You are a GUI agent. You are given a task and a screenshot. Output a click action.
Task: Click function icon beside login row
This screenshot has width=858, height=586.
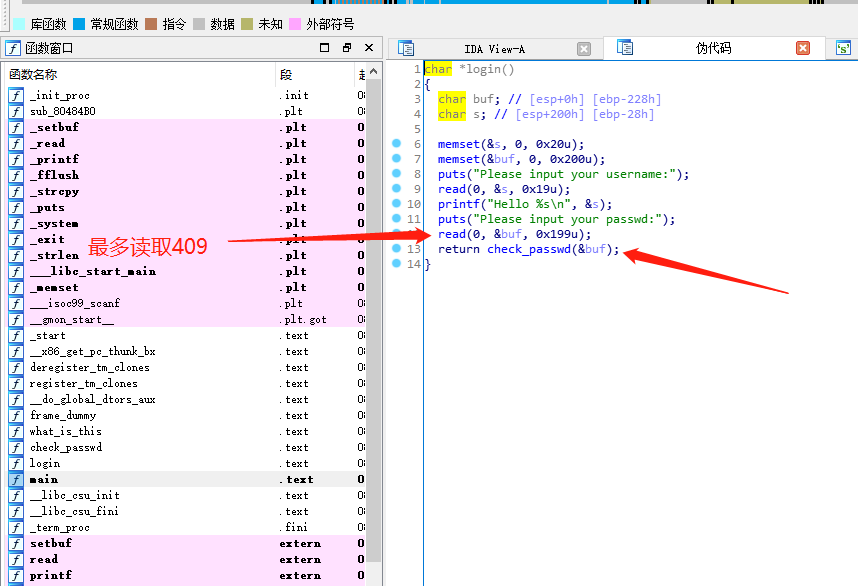tap(16, 463)
